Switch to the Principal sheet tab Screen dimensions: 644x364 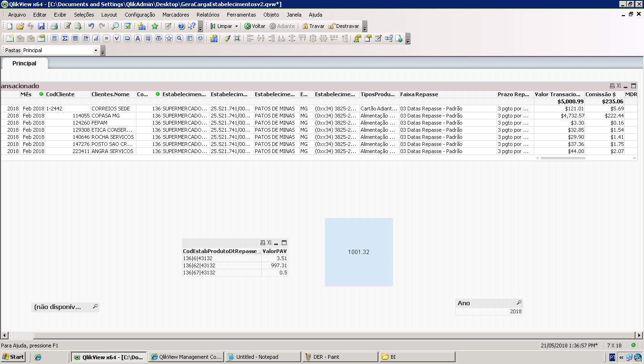24,63
